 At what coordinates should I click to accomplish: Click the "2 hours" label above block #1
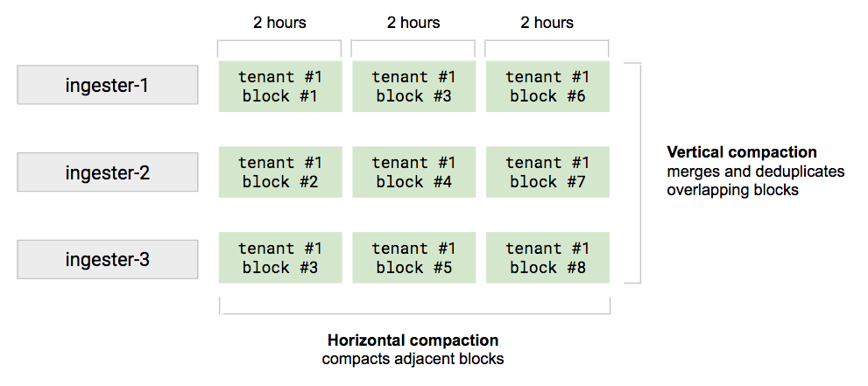pyautogui.click(x=279, y=23)
